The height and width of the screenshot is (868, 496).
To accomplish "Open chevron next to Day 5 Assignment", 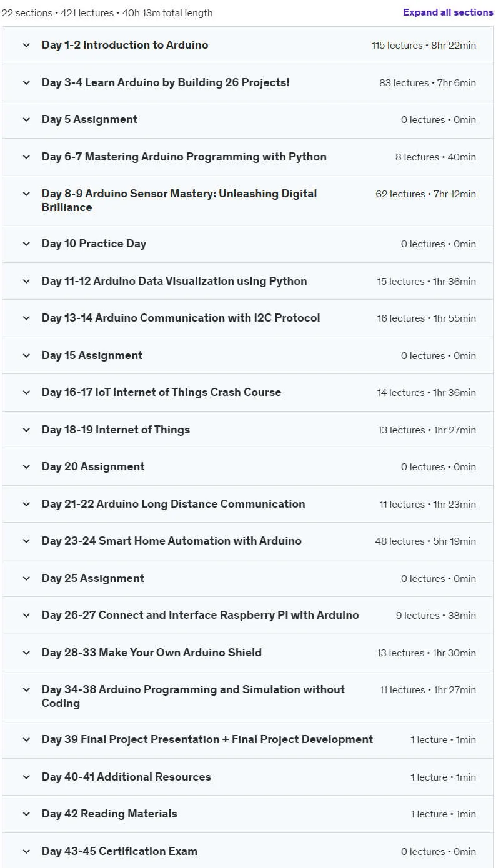I will 26,119.
